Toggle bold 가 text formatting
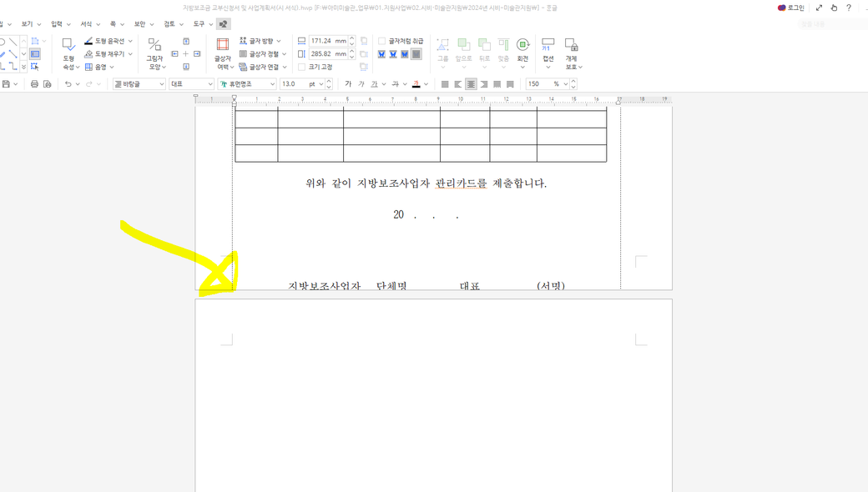Viewport: 868px width, 492px height. click(348, 84)
